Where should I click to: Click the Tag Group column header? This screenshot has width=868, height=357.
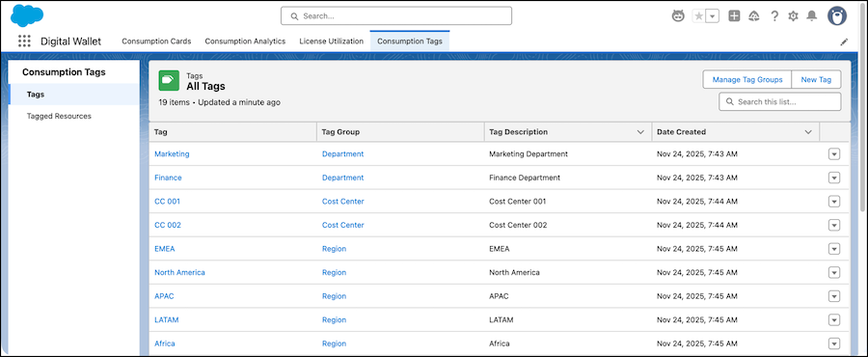[400, 132]
